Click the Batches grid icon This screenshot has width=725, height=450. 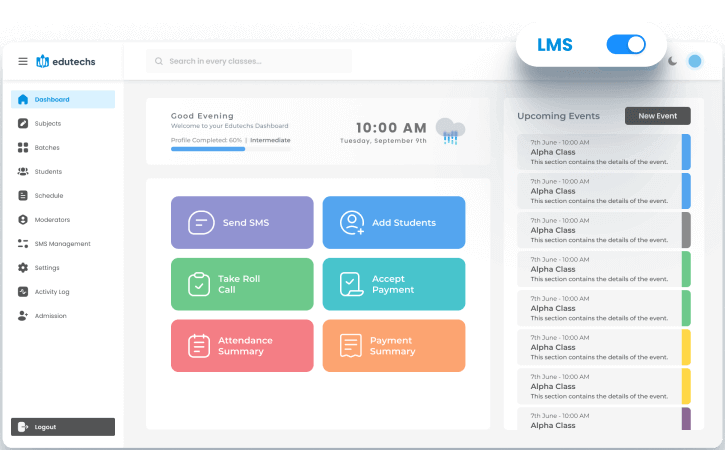tap(23, 147)
